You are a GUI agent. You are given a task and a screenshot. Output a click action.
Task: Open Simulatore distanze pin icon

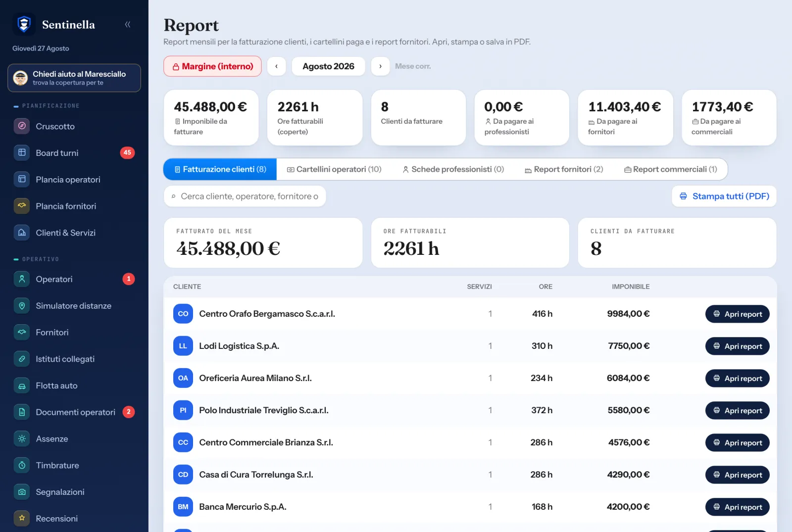(x=22, y=305)
